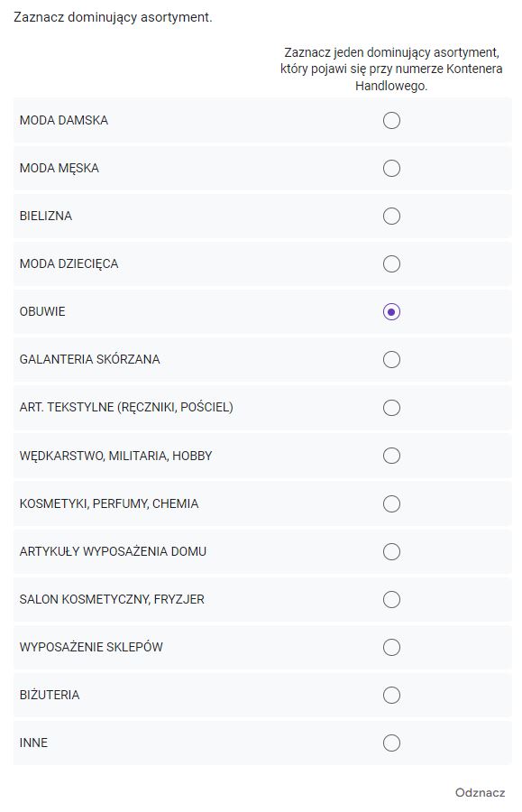Select the WYPOSAŻENIE SKLEPÓW radio button
The height and width of the screenshot is (812, 522).
tap(391, 647)
